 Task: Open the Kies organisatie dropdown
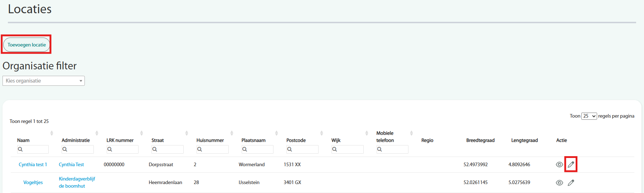click(44, 81)
